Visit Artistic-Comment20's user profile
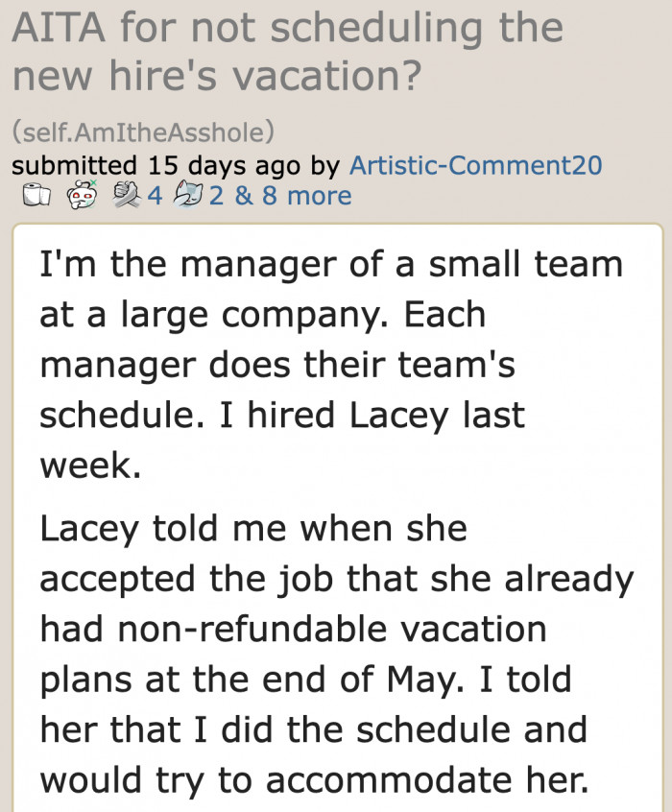672x812 pixels. [475, 164]
